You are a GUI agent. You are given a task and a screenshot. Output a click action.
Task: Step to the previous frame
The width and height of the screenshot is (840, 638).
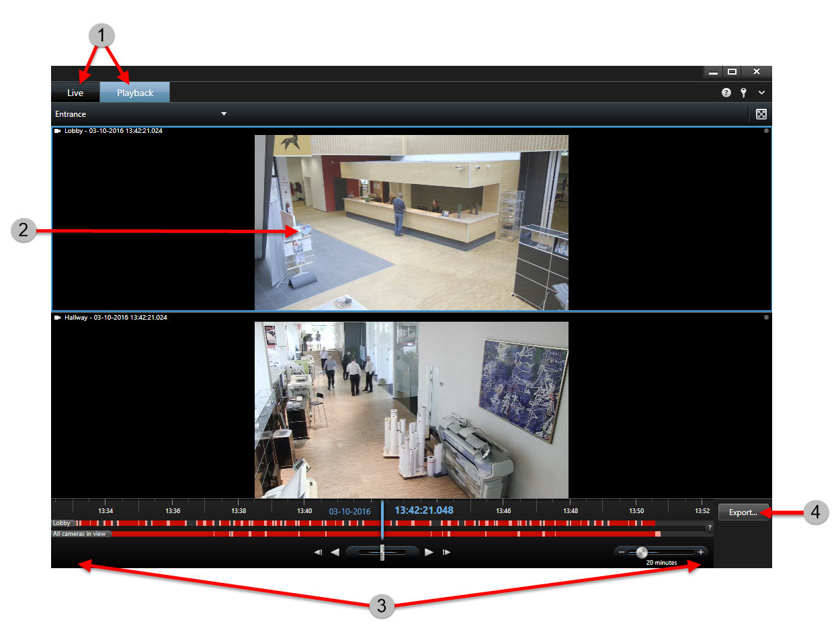(319, 552)
